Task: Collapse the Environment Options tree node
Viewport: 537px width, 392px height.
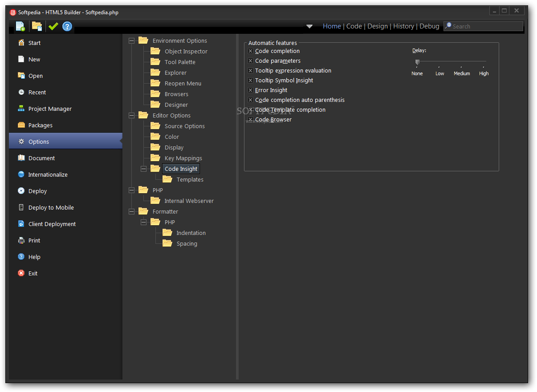Action: (x=131, y=40)
